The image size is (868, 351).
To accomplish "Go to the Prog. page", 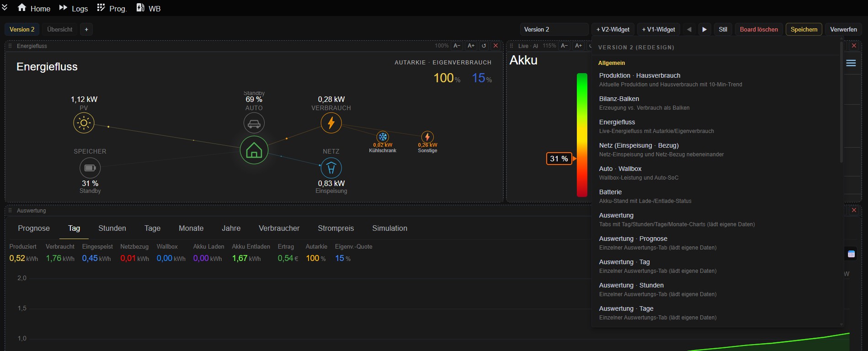I will pos(112,8).
